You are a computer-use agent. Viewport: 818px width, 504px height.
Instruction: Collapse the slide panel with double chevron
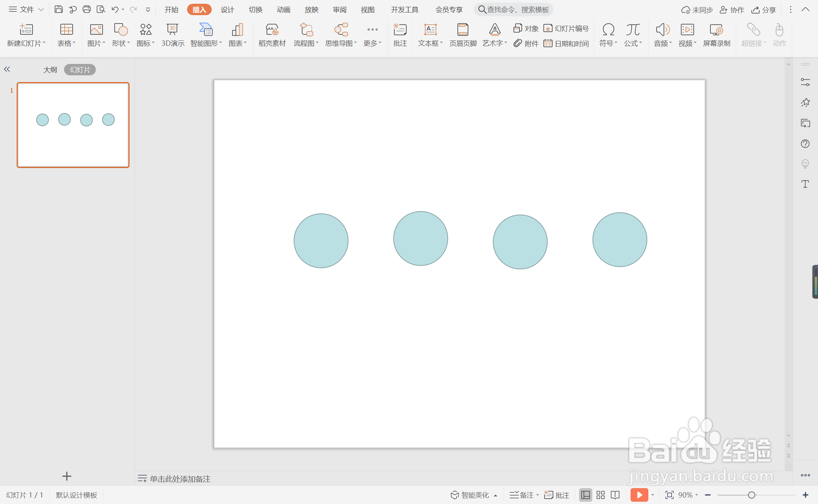(7, 69)
